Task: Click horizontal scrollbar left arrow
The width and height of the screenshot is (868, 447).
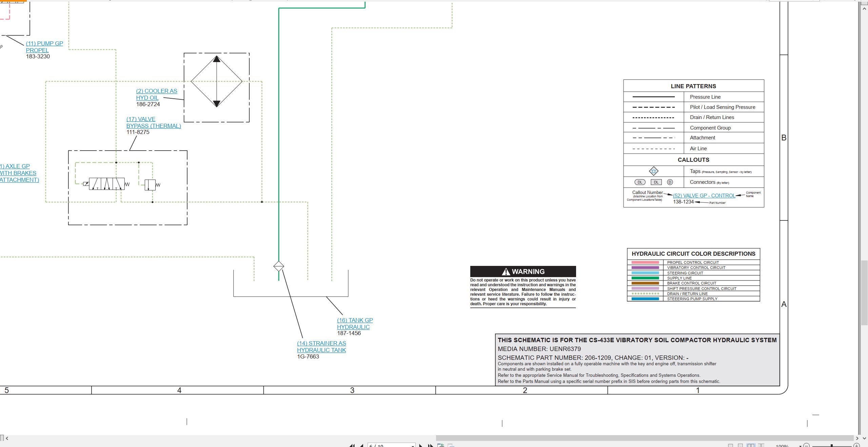Action: 7,438
